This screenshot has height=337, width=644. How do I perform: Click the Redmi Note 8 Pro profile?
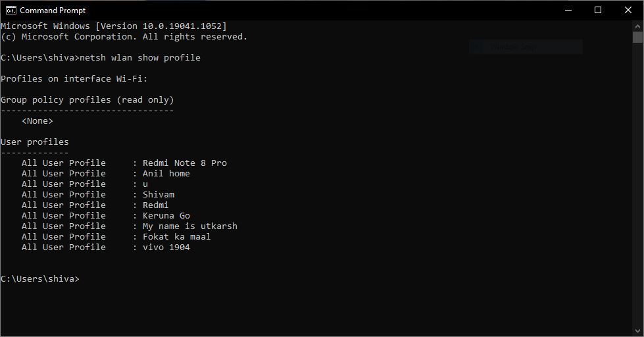(184, 163)
